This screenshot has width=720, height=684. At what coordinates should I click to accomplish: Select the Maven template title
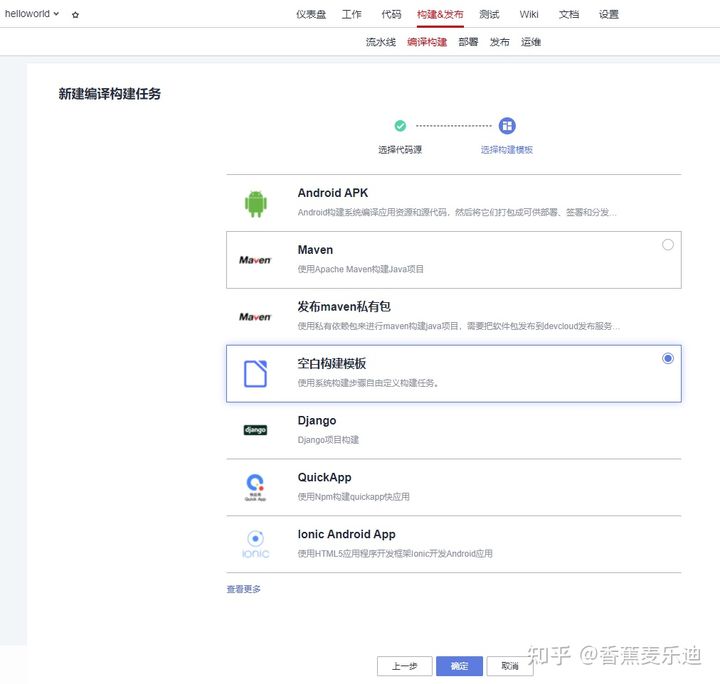(315, 250)
